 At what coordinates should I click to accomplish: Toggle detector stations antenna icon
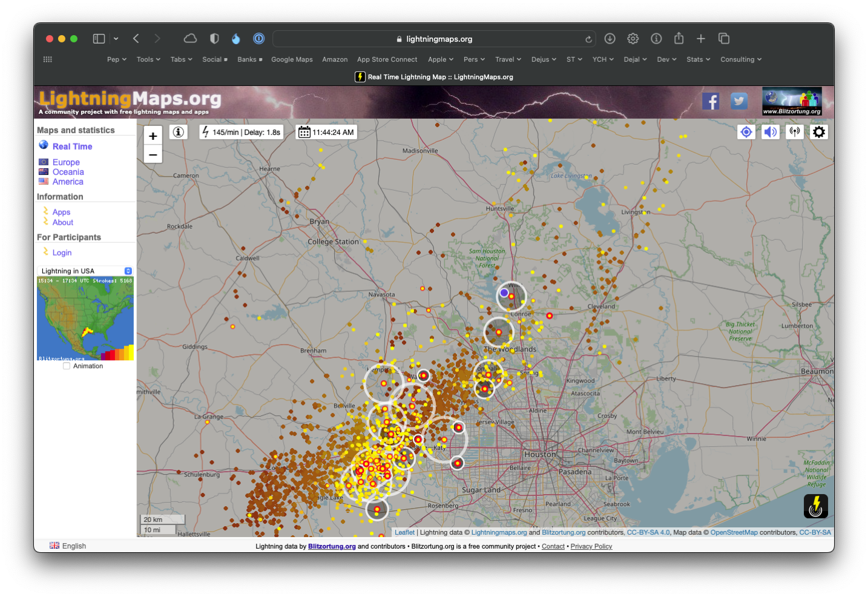[795, 132]
